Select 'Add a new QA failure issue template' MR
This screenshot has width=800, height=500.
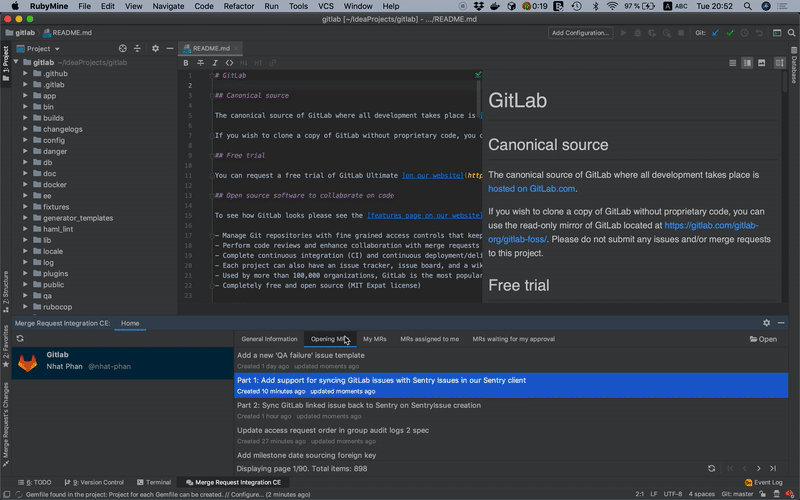coord(511,360)
